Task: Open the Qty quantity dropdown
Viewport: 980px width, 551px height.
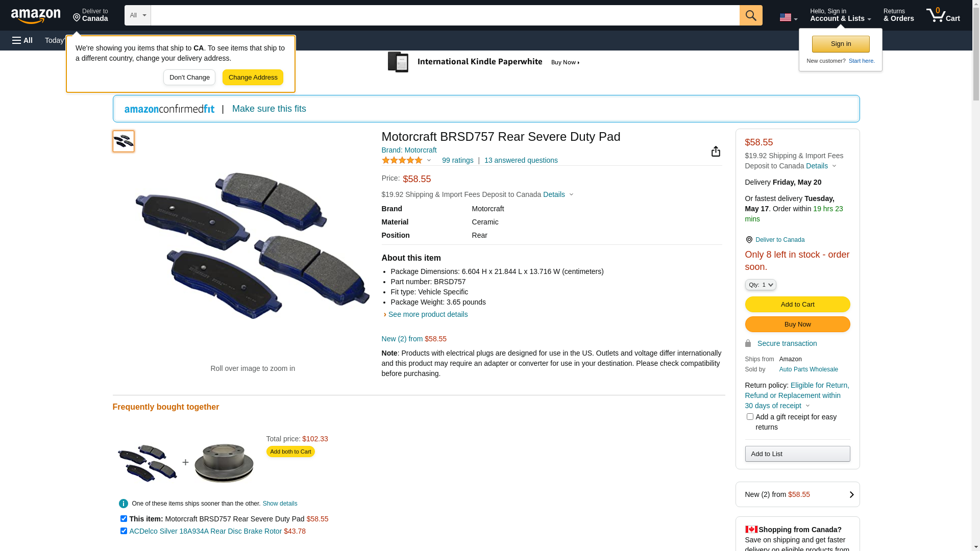Action: click(x=761, y=285)
